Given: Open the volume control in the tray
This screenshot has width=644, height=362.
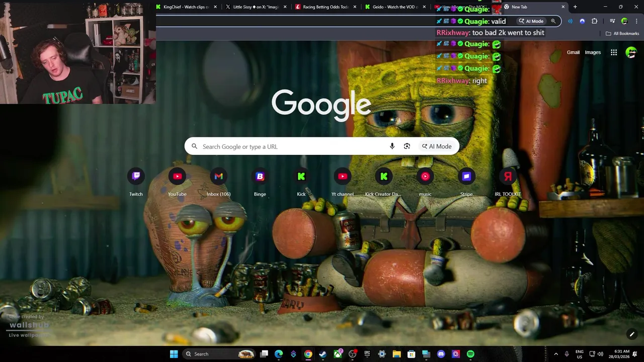Looking at the screenshot, I should tap(600, 354).
